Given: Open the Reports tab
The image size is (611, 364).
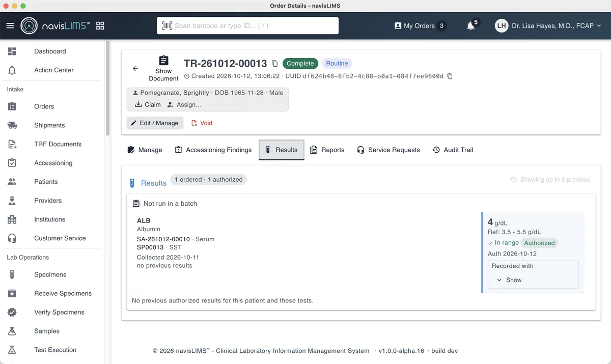Looking at the screenshot, I should pyautogui.click(x=327, y=150).
